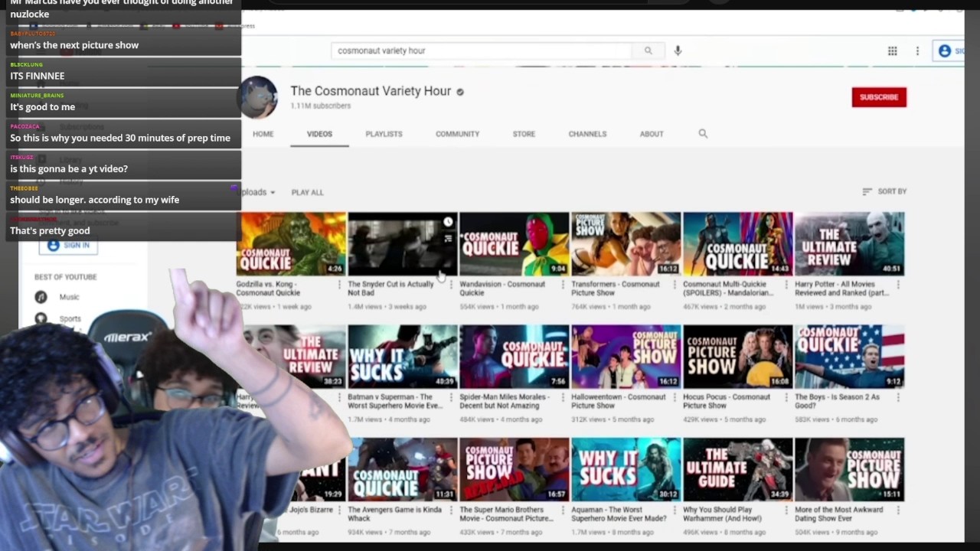The height and width of the screenshot is (551, 980).
Task: Click the verified checkmark badge beside channel name
Action: [x=460, y=91]
